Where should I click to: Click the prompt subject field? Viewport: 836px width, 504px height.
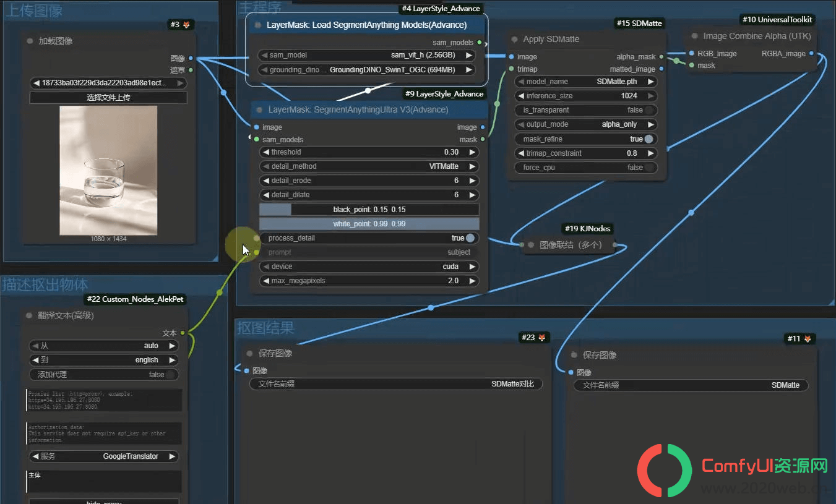pyautogui.click(x=369, y=252)
